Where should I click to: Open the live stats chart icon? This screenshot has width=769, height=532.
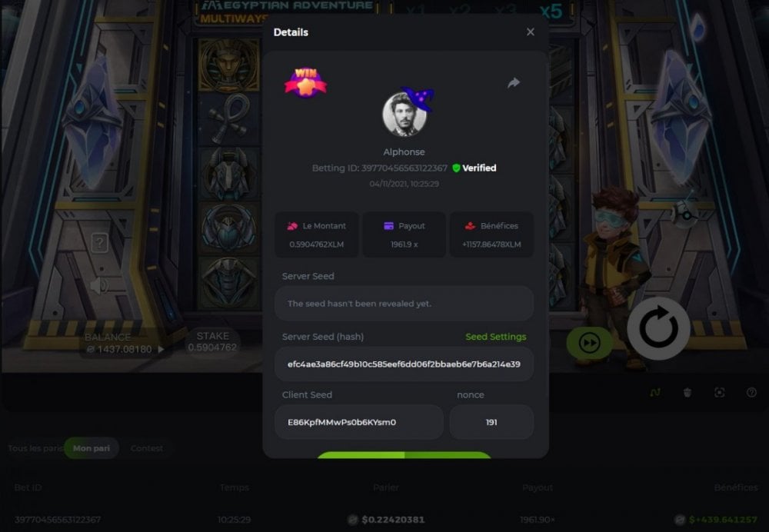pos(655,392)
